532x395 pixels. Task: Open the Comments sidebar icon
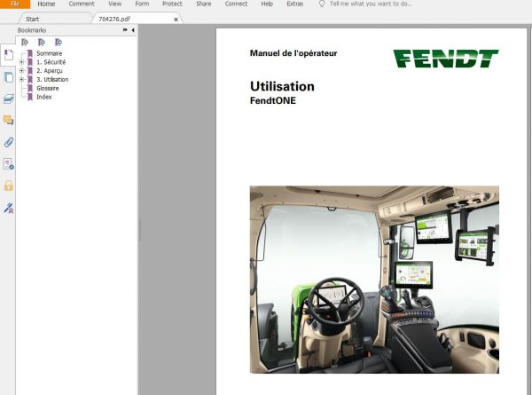pyautogui.click(x=9, y=120)
